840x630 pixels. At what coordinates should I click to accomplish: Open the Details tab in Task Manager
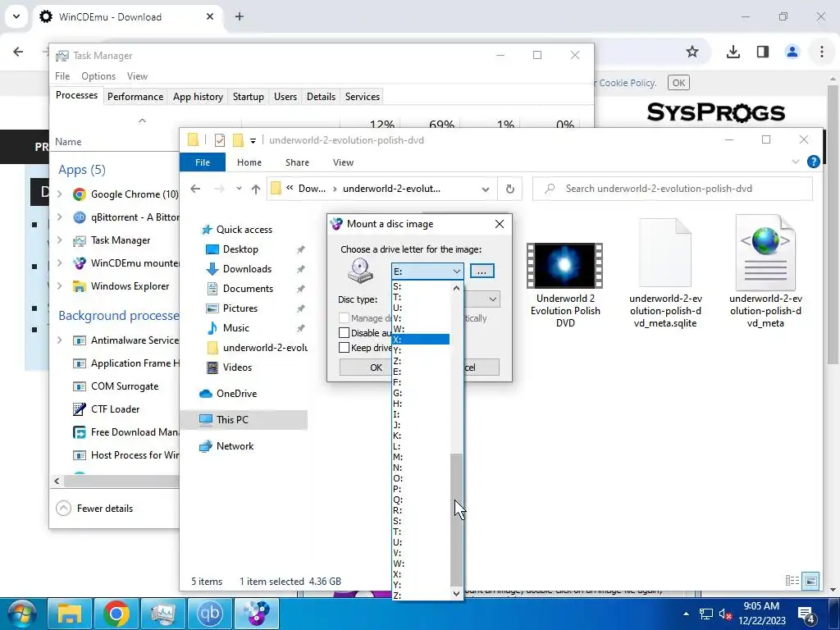click(321, 97)
